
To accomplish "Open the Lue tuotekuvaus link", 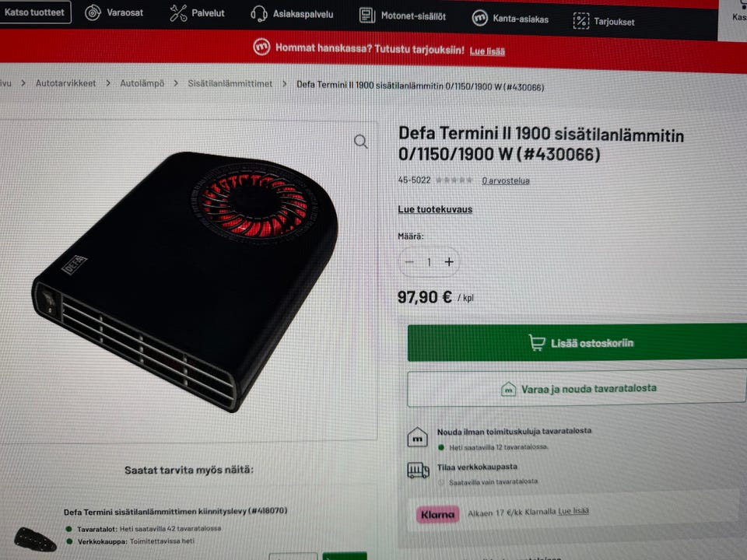I will point(435,209).
